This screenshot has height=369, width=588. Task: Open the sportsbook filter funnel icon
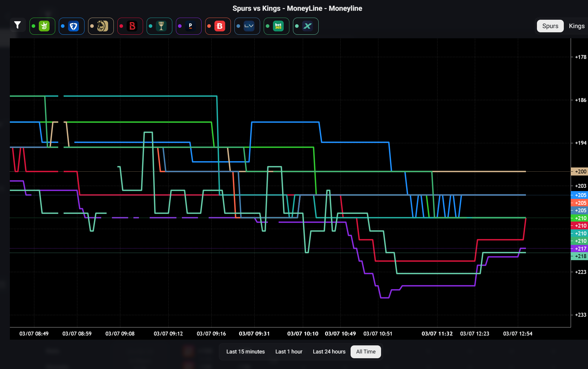(x=18, y=26)
